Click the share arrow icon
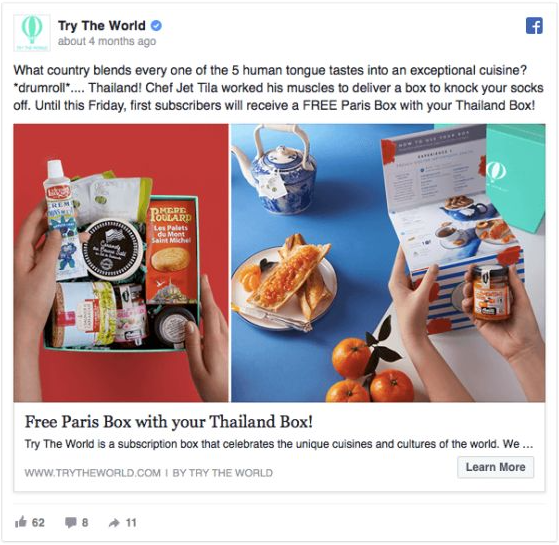Image resolution: width=559 pixels, height=545 pixels. point(114,523)
